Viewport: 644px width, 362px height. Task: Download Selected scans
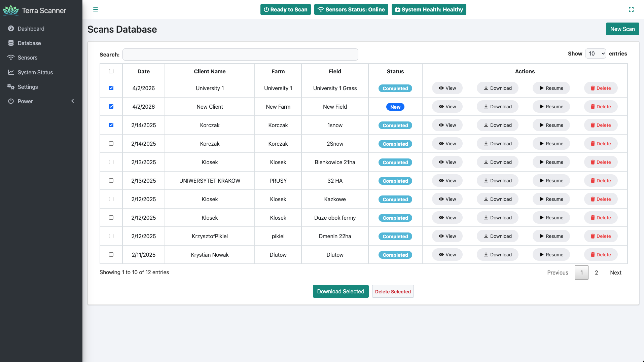341,291
